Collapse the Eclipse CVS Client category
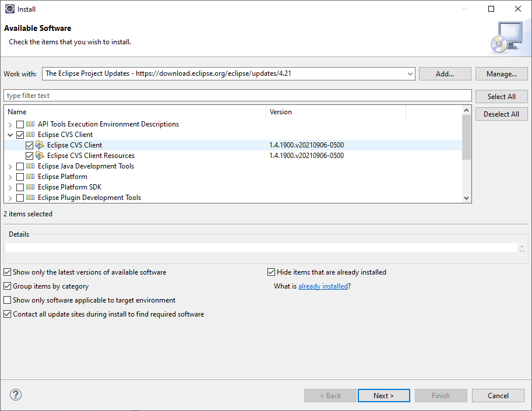The height and width of the screenshot is (411, 532). [10, 135]
